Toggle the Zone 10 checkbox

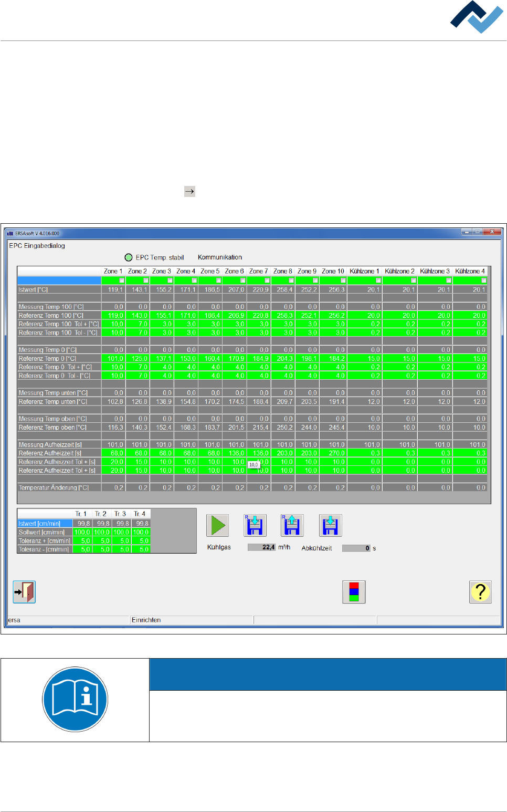(343, 280)
